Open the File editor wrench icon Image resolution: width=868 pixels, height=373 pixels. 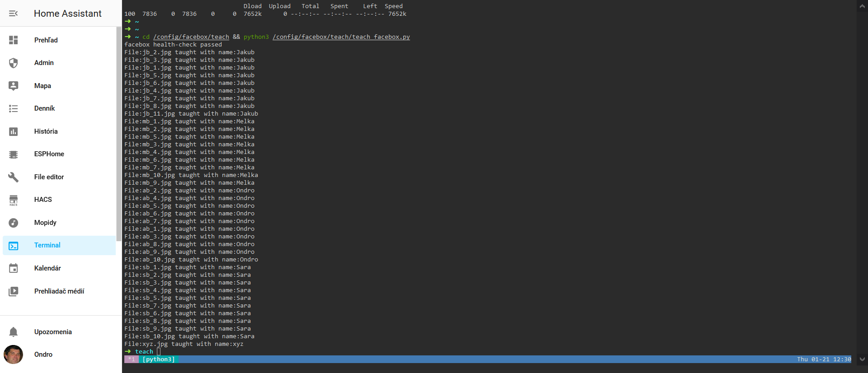(x=14, y=177)
